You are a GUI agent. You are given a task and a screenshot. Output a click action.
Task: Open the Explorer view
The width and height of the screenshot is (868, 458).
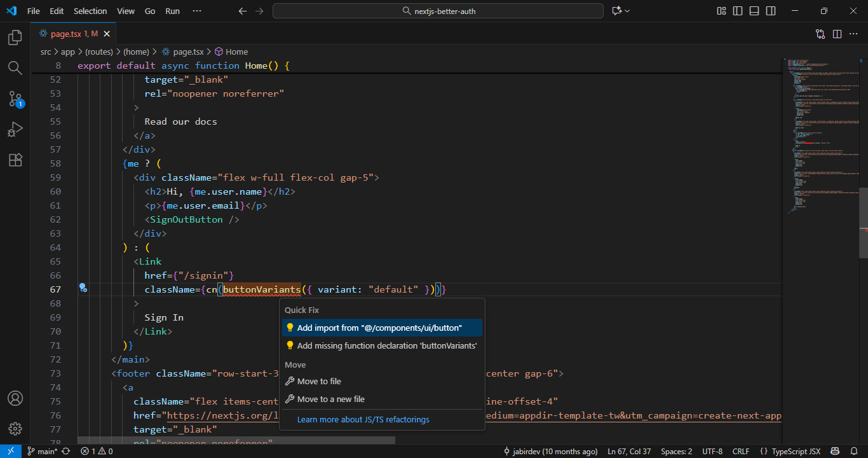(x=14, y=38)
